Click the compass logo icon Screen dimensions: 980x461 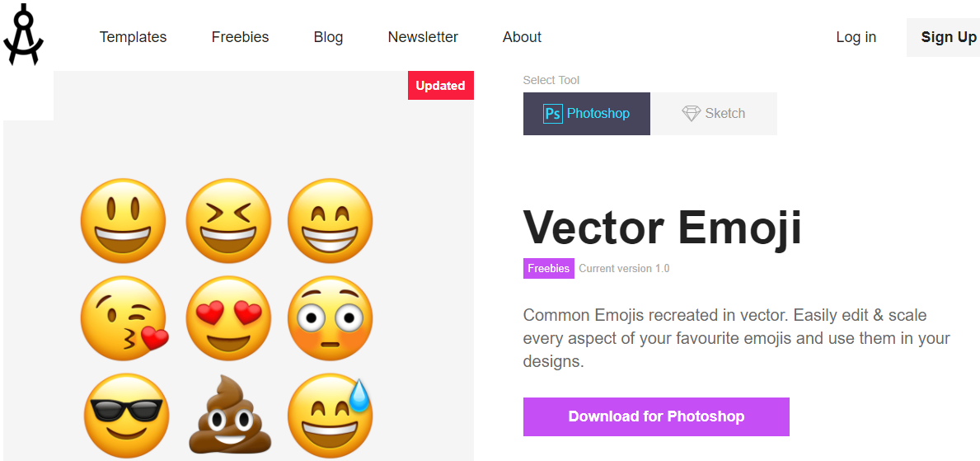[x=23, y=35]
